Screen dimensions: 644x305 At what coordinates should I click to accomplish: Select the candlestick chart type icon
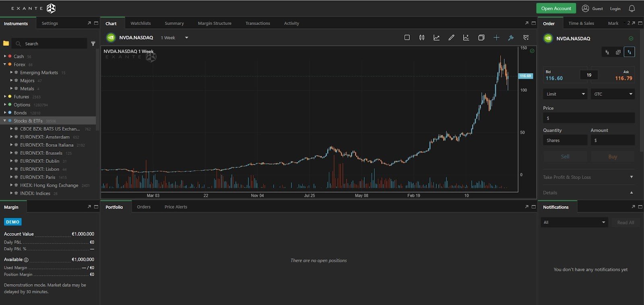422,37
